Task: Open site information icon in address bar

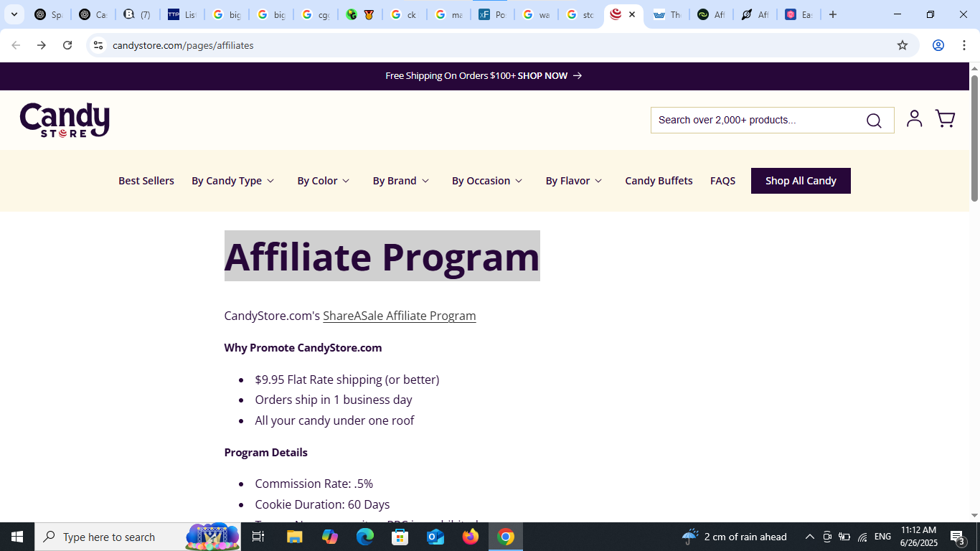Action: click(98, 45)
